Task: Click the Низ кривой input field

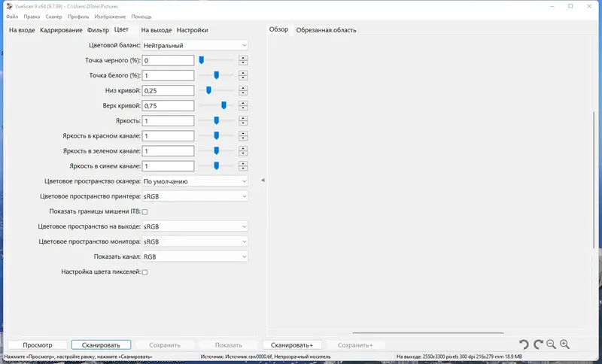Action: (x=168, y=90)
